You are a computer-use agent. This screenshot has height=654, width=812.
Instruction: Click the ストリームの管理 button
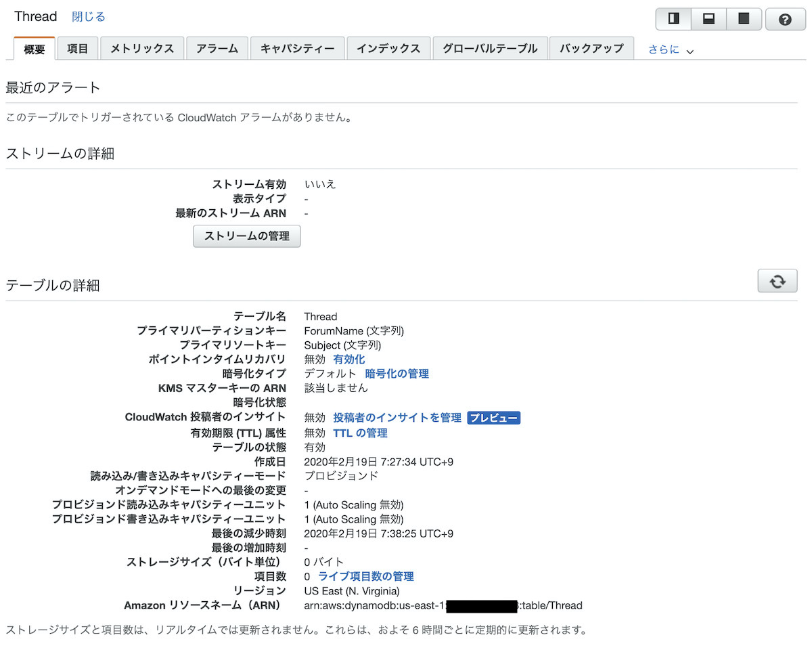(246, 236)
